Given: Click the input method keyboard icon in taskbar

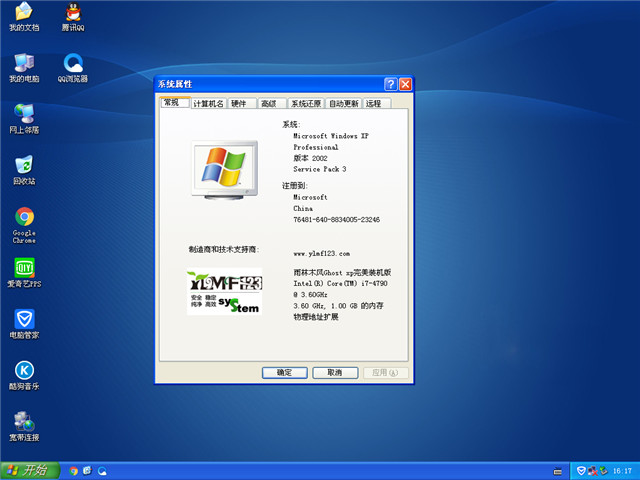Looking at the screenshot, I should click(x=558, y=471).
